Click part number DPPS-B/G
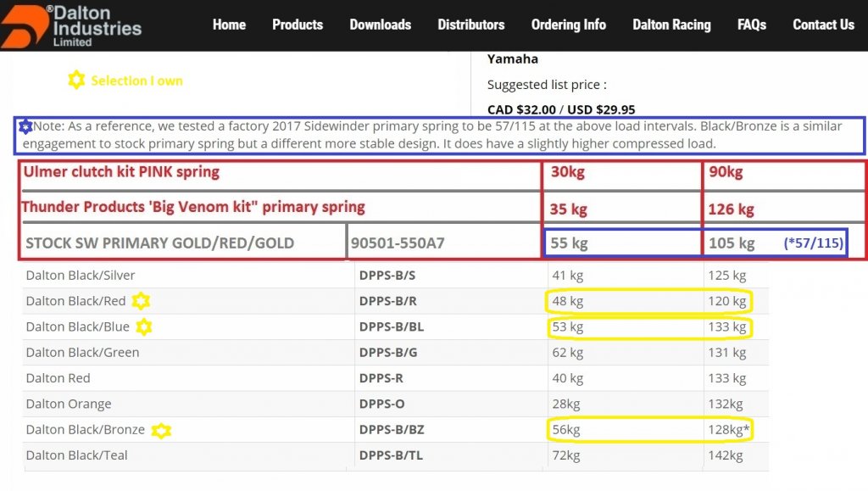The width and height of the screenshot is (868, 491). [x=388, y=353]
